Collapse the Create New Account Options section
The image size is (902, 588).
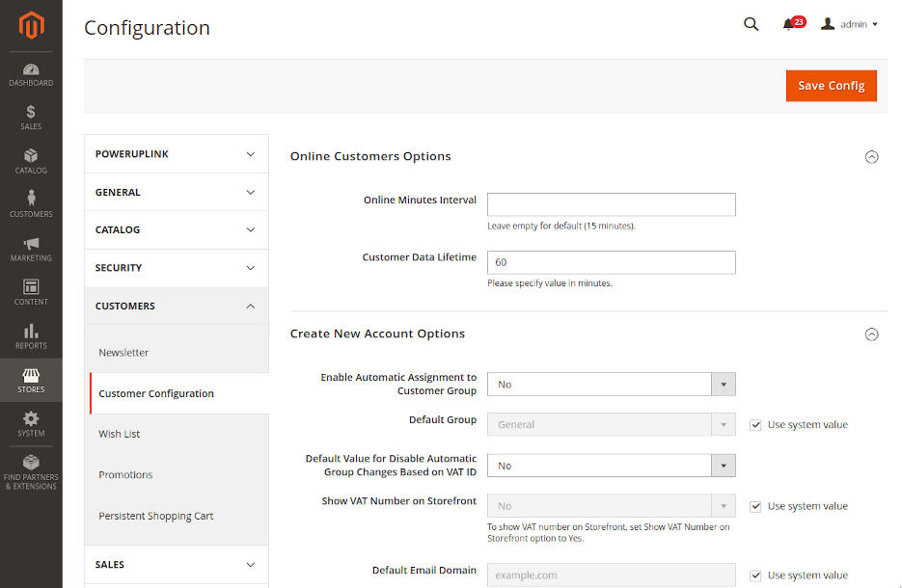pyautogui.click(x=871, y=334)
